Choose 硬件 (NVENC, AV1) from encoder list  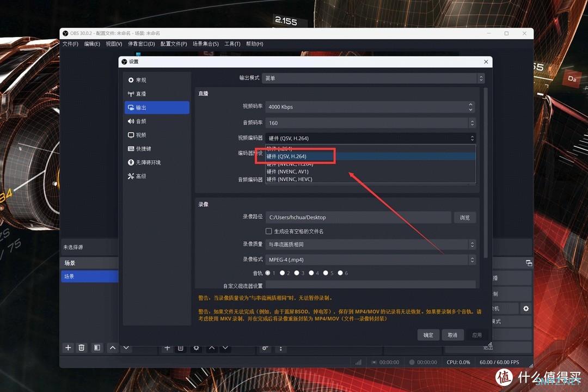click(x=371, y=171)
